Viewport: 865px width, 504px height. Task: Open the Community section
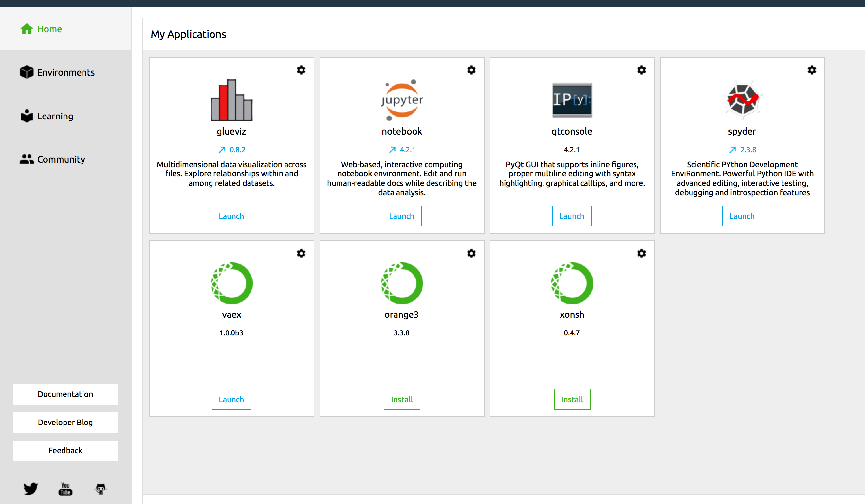pos(61,159)
